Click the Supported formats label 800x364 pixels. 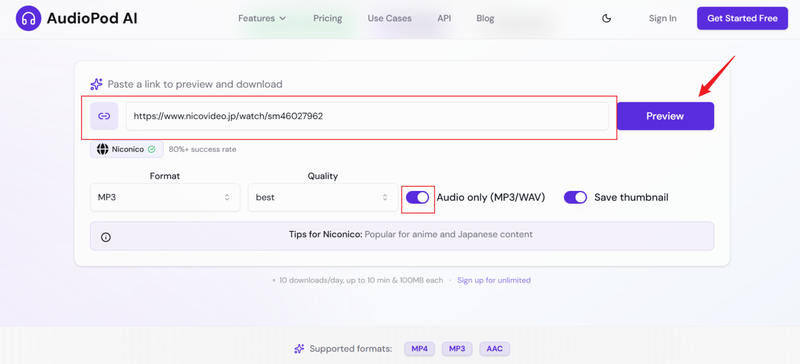tap(351, 349)
